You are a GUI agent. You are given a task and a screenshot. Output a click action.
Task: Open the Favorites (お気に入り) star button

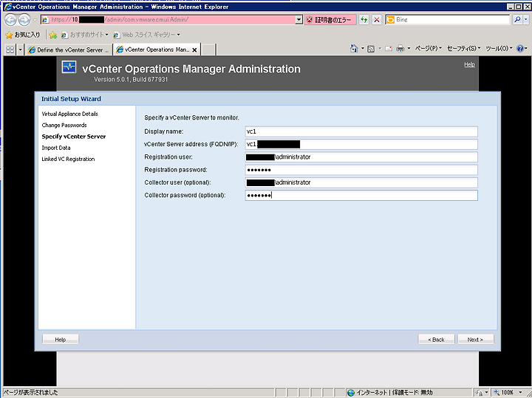[x=23, y=35]
